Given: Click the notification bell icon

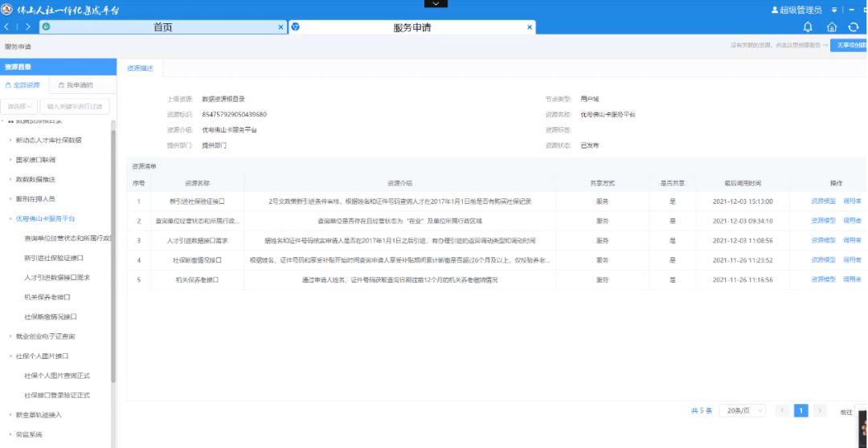Looking at the screenshot, I should (x=809, y=27).
